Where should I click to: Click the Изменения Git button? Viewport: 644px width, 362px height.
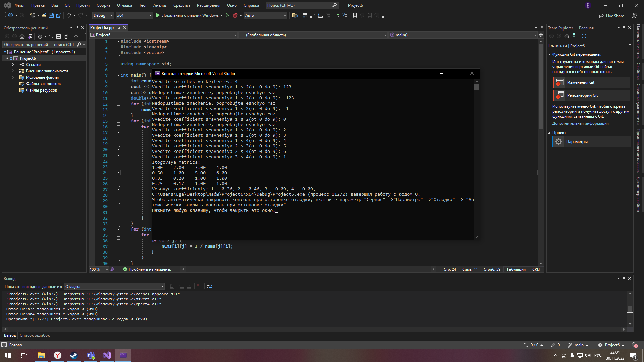coord(591,82)
